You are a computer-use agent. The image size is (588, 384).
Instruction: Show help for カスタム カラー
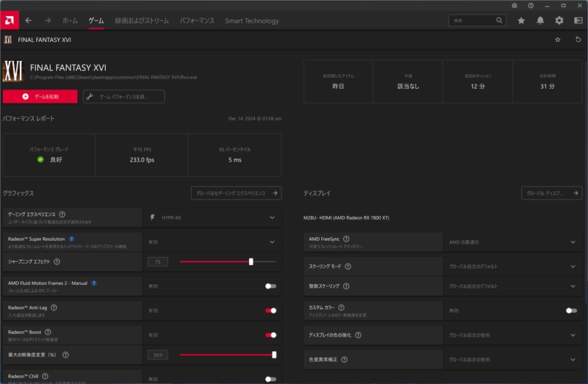(341, 308)
